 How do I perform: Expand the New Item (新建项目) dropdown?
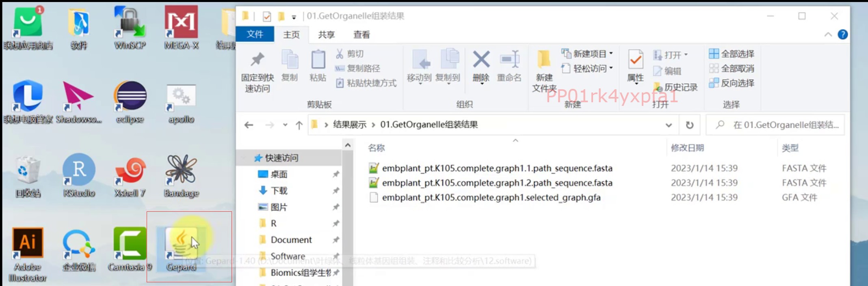click(x=589, y=54)
